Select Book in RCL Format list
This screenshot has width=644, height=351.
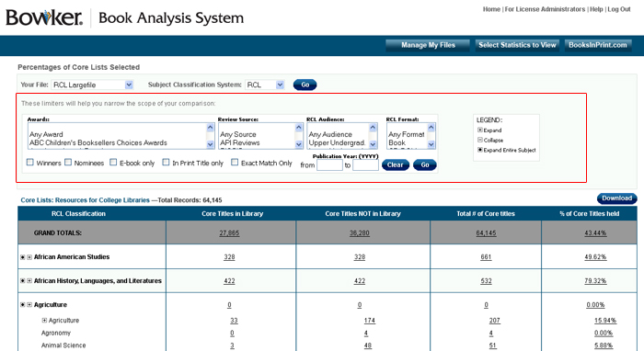[x=397, y=142]
